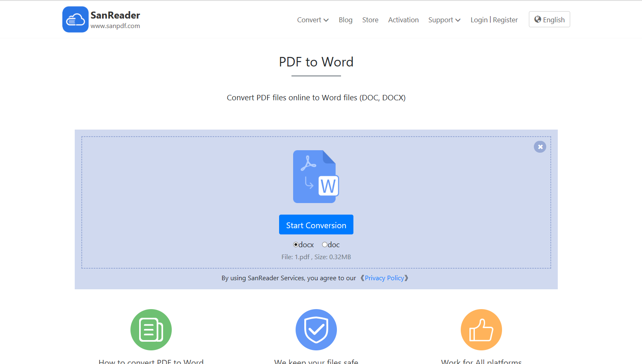Open the Convert dropdown menu
This screenshot has height=364, width=642.
click(313, 19)
